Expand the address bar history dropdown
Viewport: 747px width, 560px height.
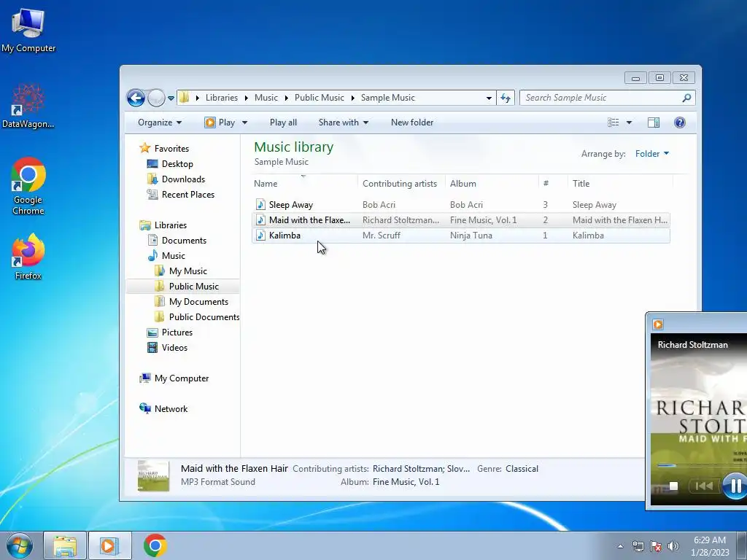coord(489,98)
